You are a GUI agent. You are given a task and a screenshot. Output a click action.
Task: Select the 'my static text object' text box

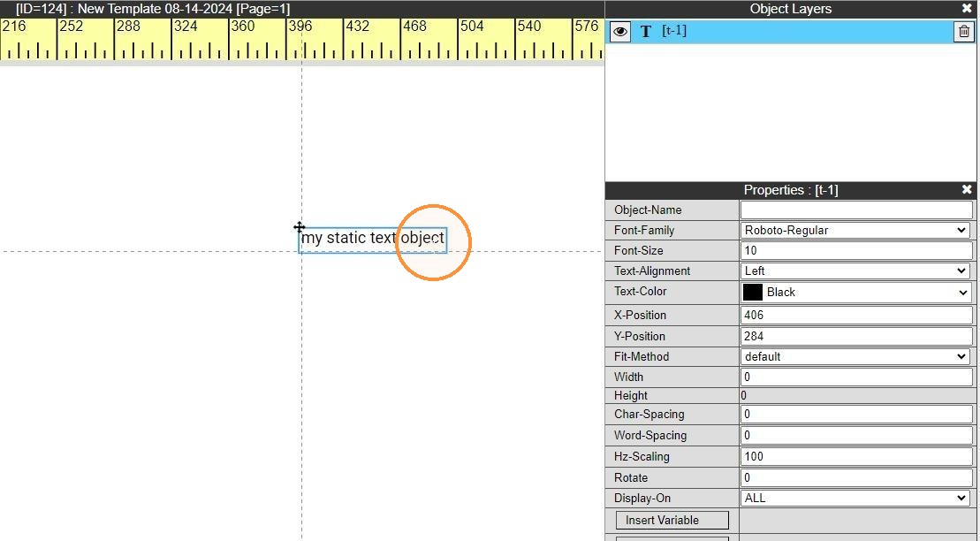tap(373, 240)
